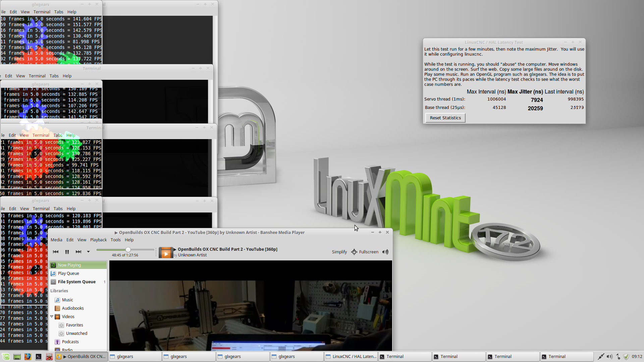Click the servo max interval value 1006004
The image size is (644, 362).
(x=496, y=99)
